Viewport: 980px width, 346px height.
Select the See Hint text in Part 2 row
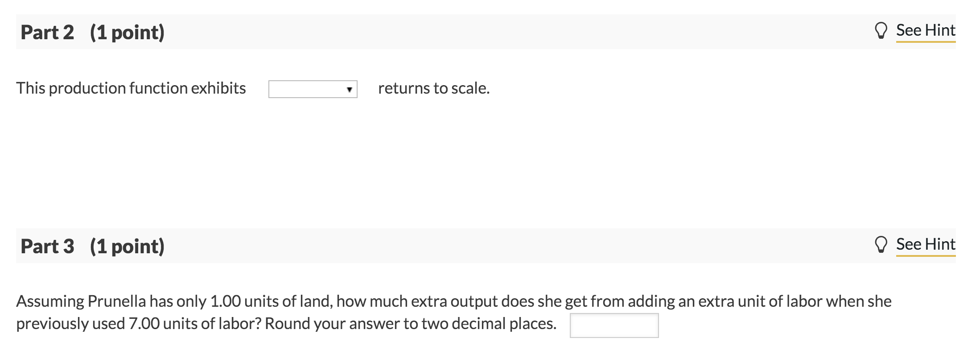(926, 30)
